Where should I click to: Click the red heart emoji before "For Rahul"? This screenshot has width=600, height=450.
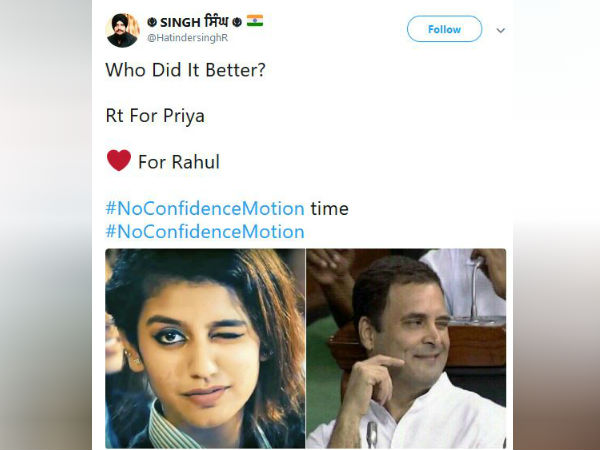(x=118, y=160)
